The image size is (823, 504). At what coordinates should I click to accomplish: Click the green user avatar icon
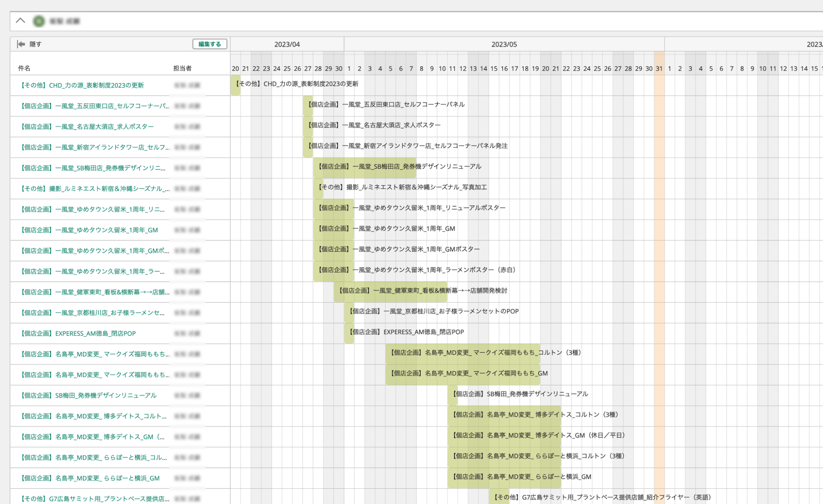coord(39,21)
